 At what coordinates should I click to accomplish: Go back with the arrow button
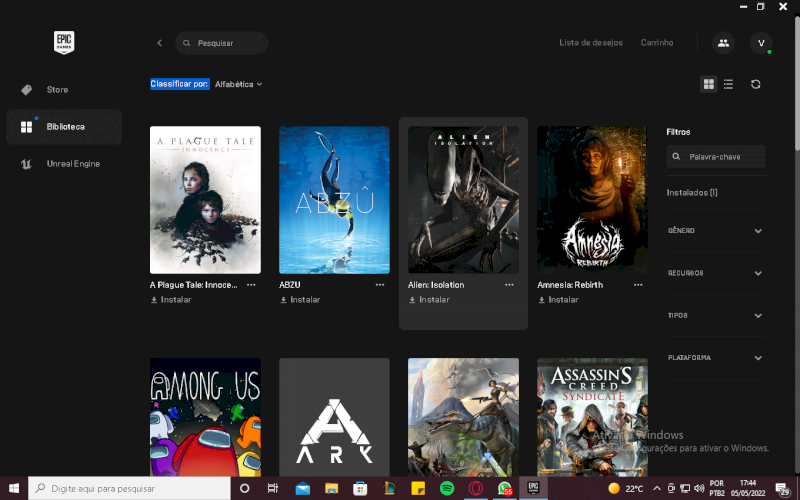click(x=159, y=43)
